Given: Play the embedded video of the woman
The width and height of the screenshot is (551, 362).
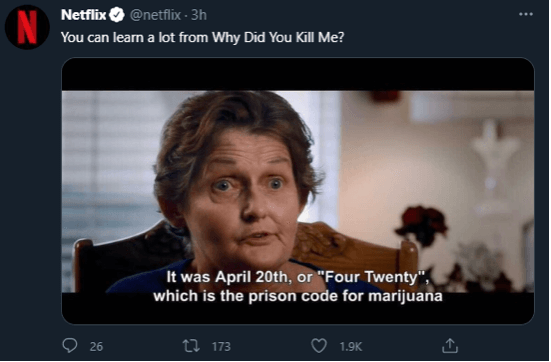Looking at the screenshot, I should (x=298, y=191).
